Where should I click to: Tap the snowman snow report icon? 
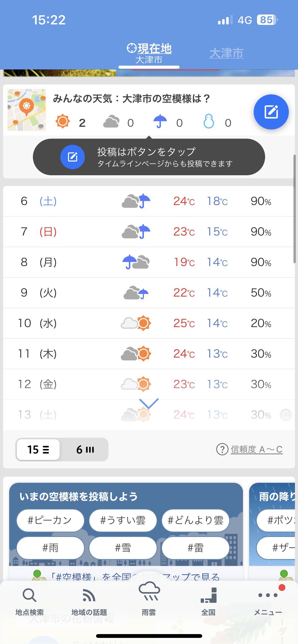point(209,122)
